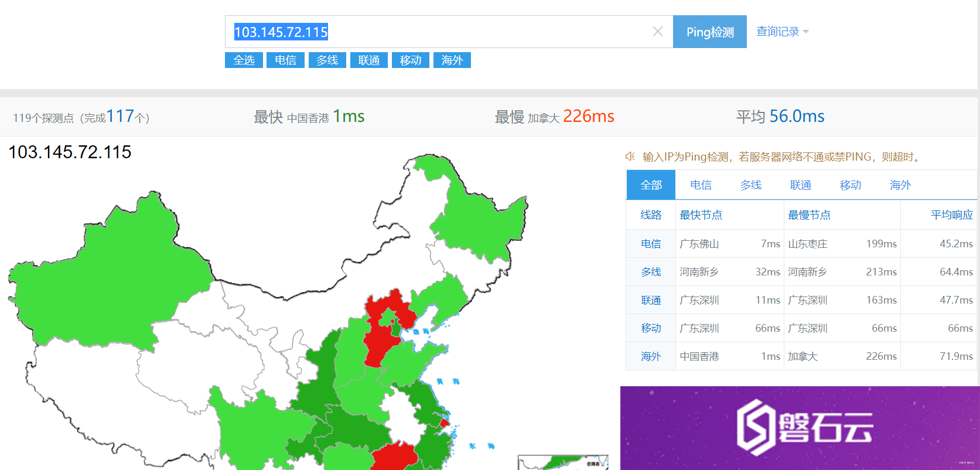Toggle the 移动 line filter below search
980x470 pixels.
(411, 60)
